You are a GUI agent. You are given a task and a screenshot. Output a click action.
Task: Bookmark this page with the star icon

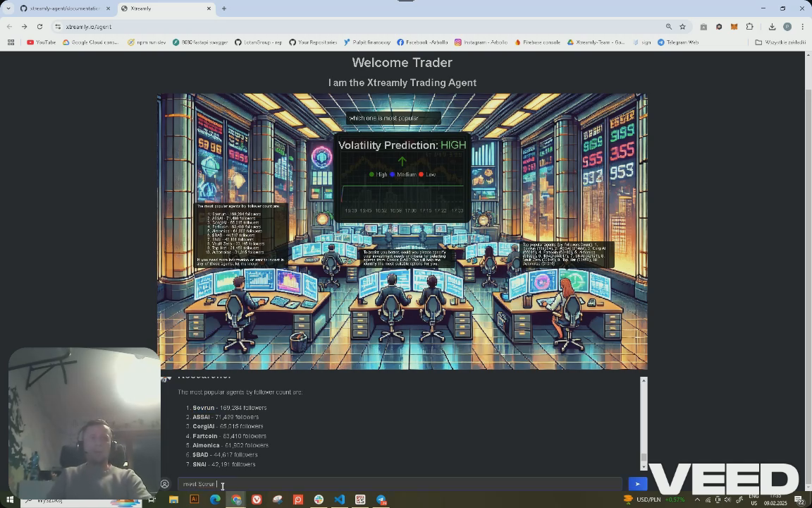(682, 26)
